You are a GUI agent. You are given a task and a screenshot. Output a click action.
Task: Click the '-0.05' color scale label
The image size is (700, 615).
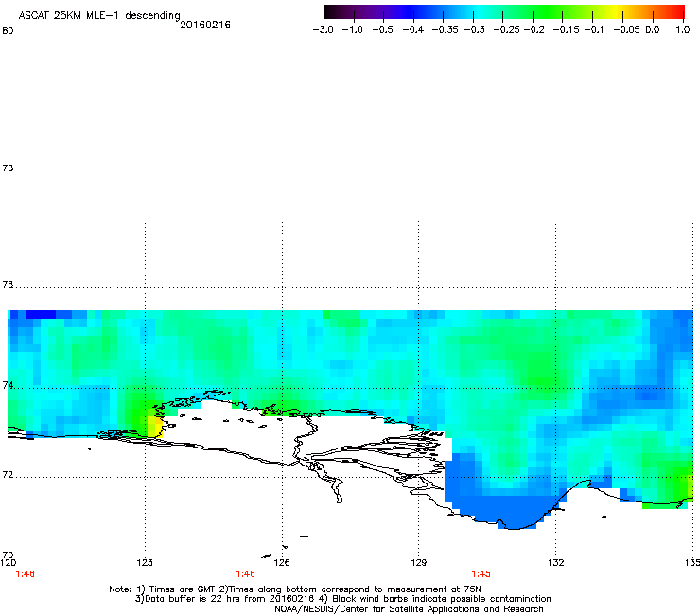[x=626, y=30]
